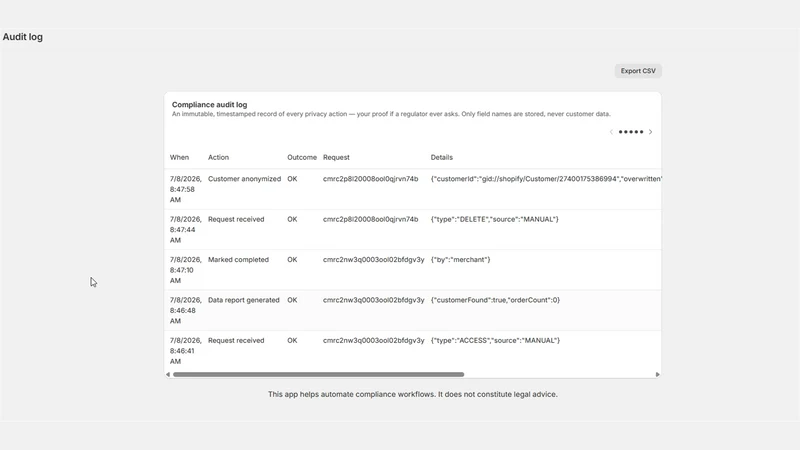800x450 pixels.
Task: Click the Export CSV button
Action: tap(638, 71)
